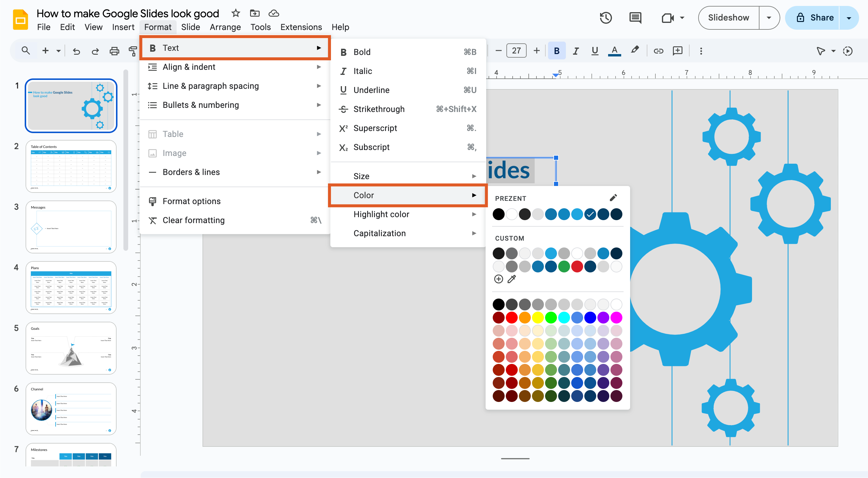The height and width of the screenshot is (478, 868).
Task: Choose text color in toolbar
Action: 615,51
